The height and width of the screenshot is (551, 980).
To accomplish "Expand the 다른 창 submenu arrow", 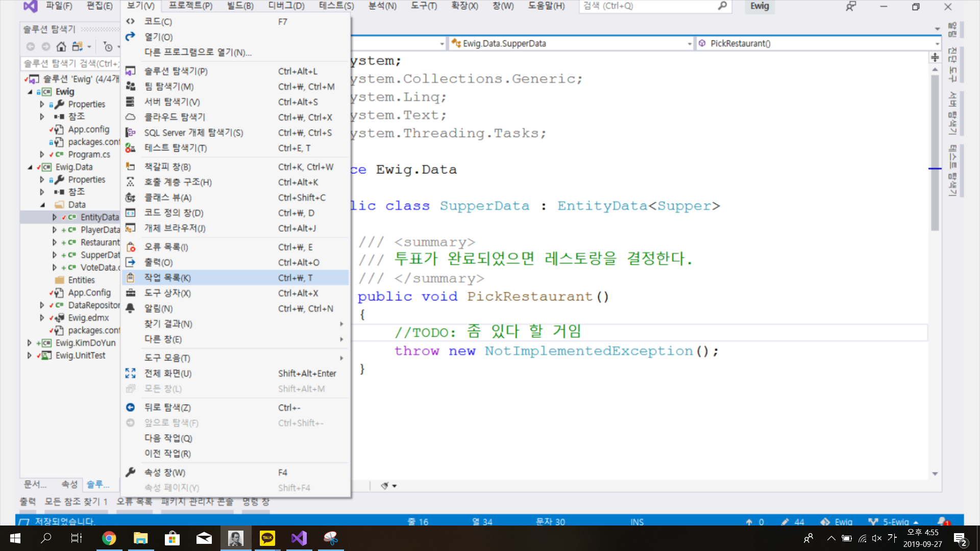I will pos(341,339).
